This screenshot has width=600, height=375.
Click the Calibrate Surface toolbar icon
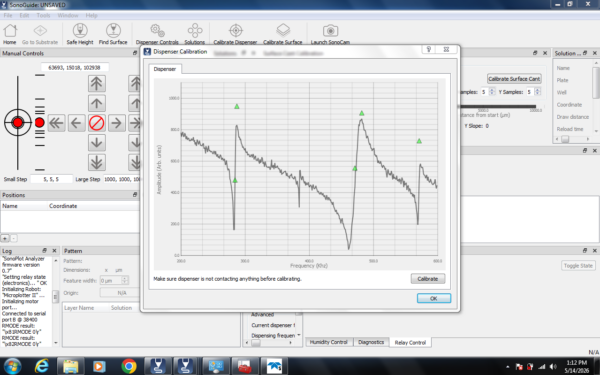tap(283, 34)
